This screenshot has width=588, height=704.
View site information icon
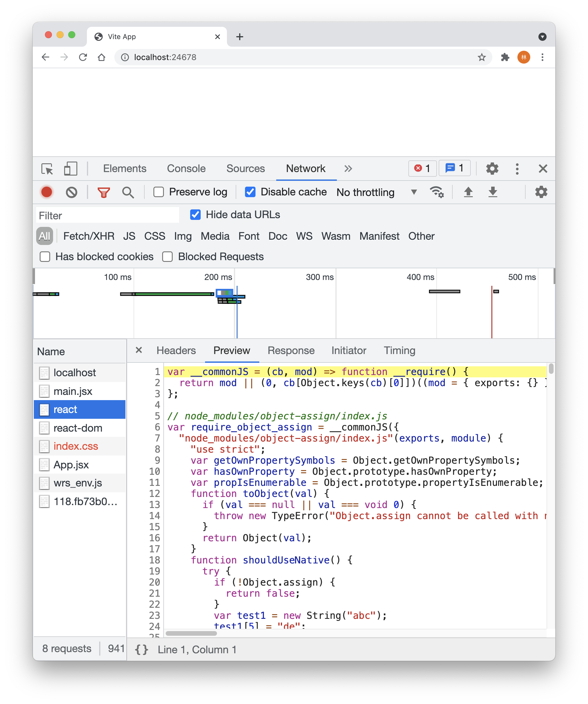click(x=125, y=57)
